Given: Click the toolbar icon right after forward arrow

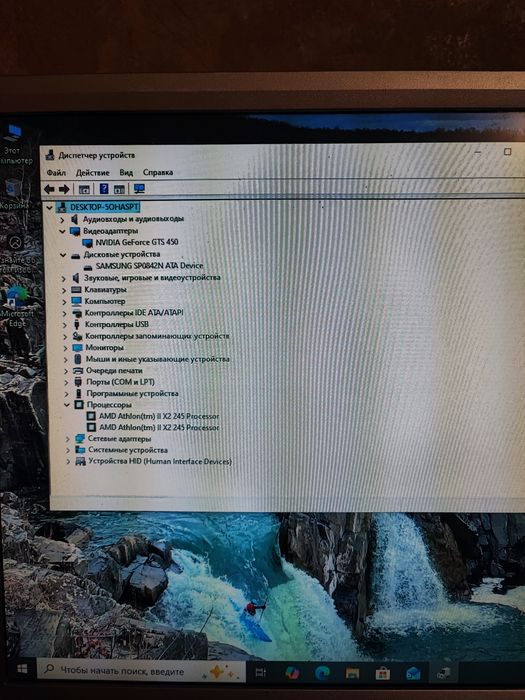Looking at the screenshot, I should [x=84, y=189].
